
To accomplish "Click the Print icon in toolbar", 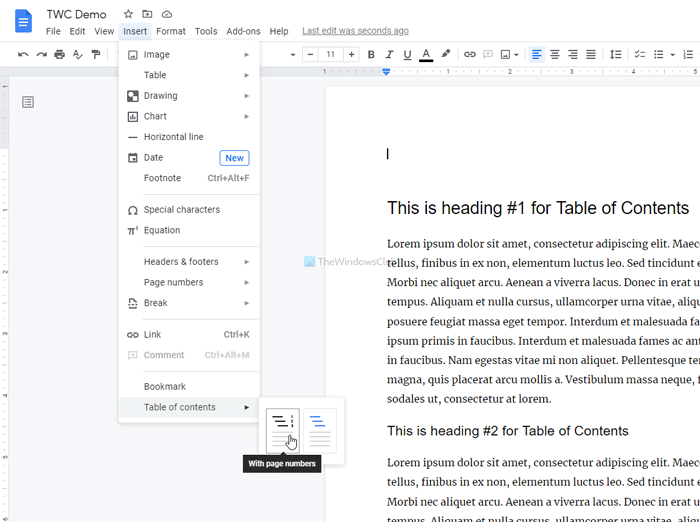I will [59, 54].
